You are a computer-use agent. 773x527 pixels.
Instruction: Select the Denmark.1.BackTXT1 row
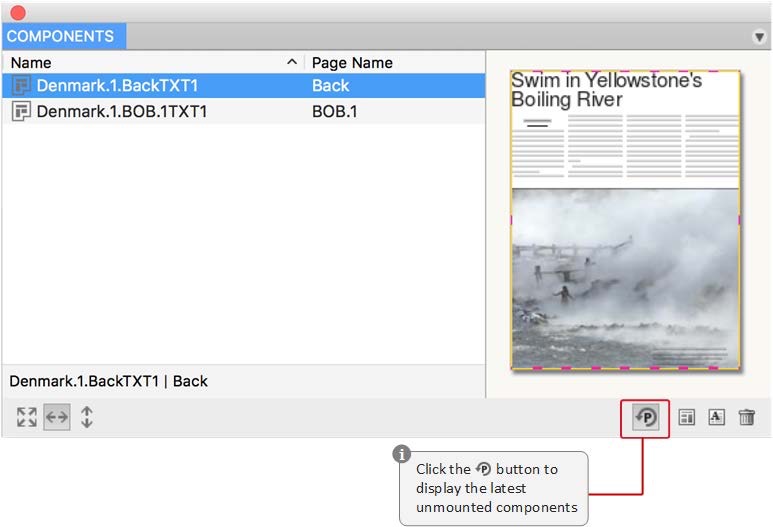pos(117,86)
